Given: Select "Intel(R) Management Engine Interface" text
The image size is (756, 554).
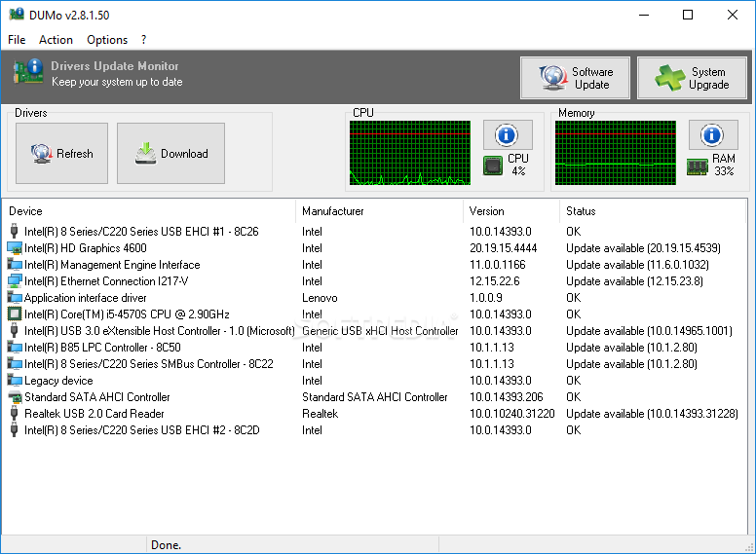Looking at the screenshot, I should click(112, 265).
